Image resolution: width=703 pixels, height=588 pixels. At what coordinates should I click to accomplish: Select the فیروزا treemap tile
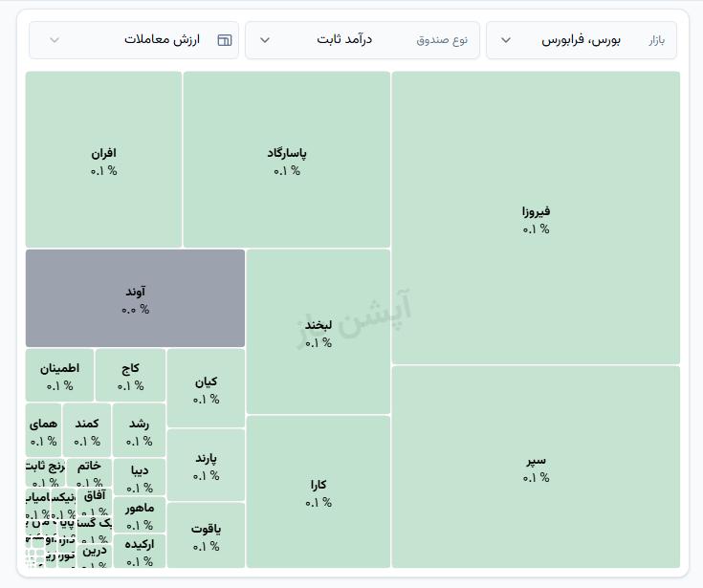(536, 218)
